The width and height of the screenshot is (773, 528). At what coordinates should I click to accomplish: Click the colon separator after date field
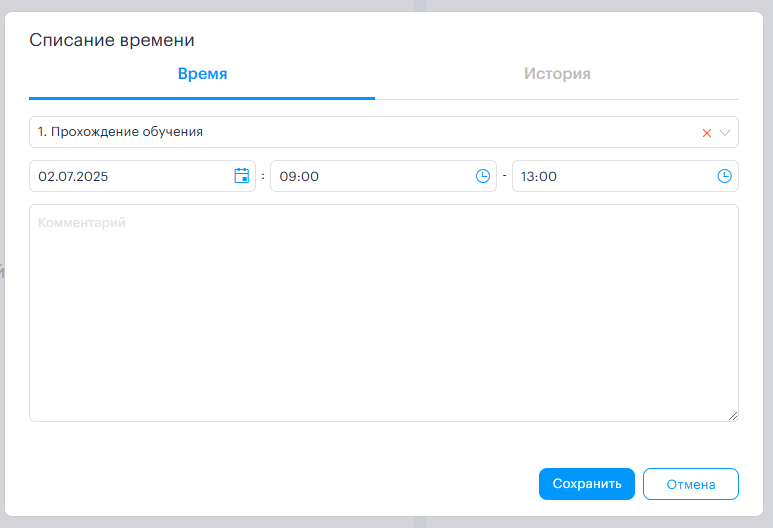coord(263,176)
